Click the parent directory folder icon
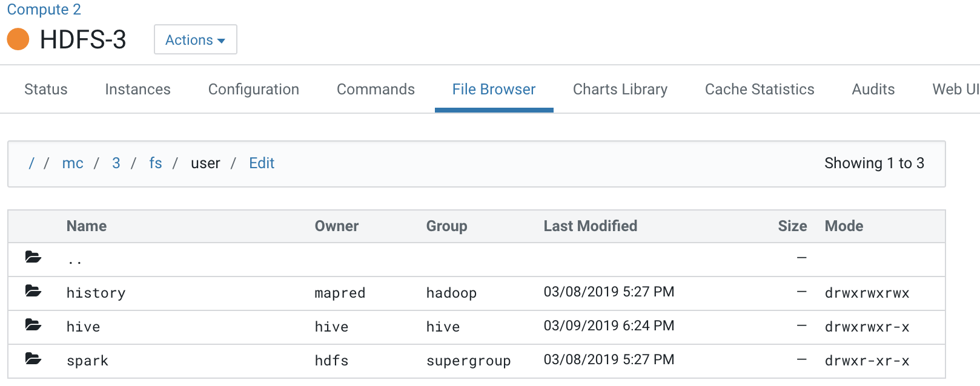980x386 pixels. (x=33, y=258)
